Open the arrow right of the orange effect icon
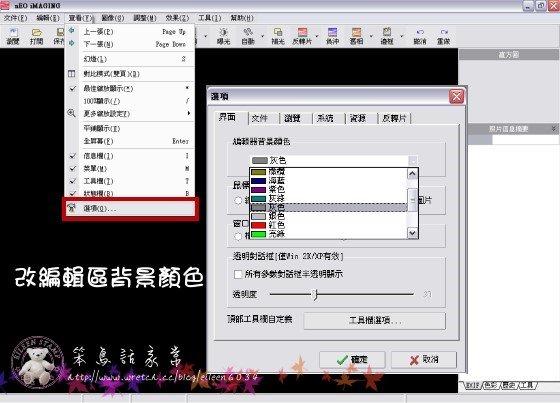 point(371,36)
